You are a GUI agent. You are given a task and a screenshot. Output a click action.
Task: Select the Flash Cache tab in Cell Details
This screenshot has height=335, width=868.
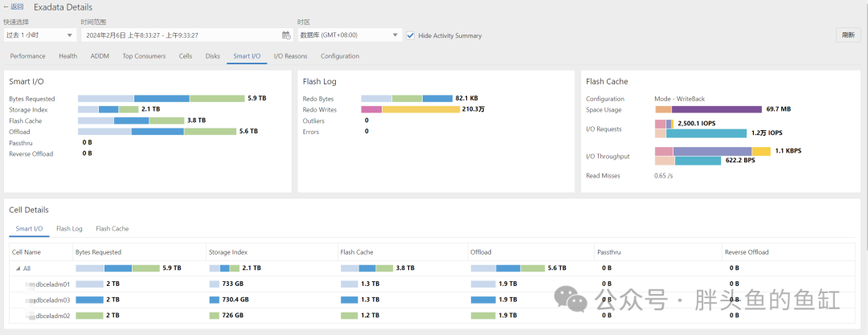click(x=113, y=228)
